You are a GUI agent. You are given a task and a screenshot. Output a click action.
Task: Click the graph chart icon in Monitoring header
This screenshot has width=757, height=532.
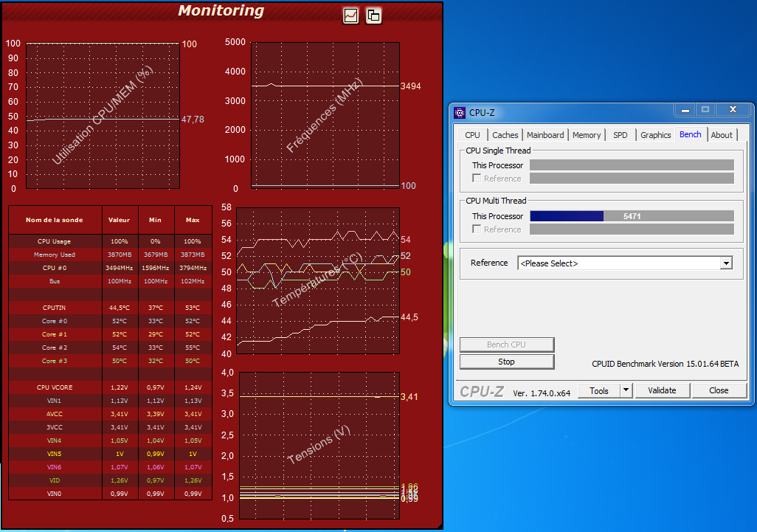351,15
